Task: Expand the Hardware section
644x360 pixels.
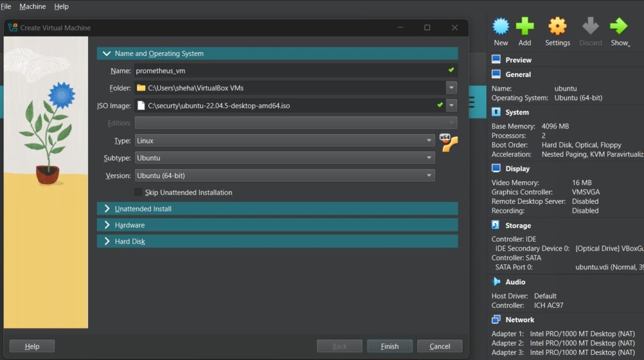Action: [277, 225]
